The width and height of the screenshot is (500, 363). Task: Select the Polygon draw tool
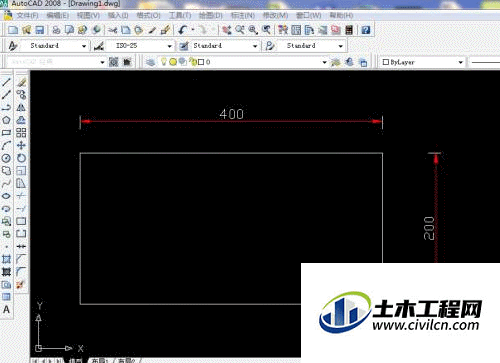(x=6, y=120)
